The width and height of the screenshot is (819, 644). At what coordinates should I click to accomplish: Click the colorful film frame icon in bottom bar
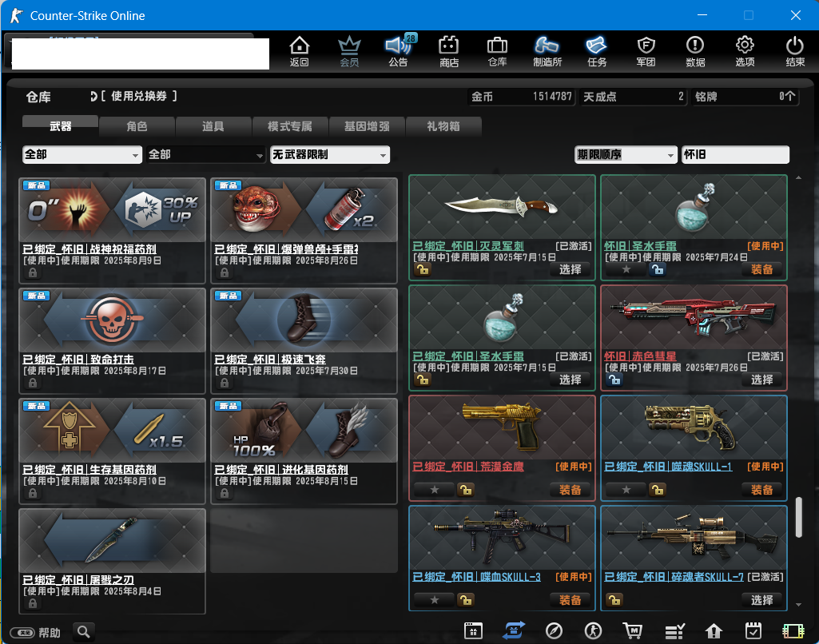click(x=793, y=631)
